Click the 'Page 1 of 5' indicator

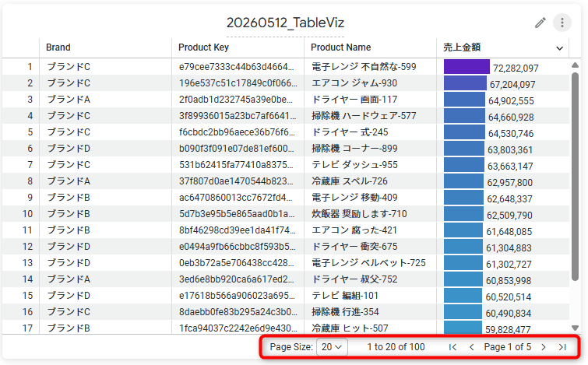(507, 347)
